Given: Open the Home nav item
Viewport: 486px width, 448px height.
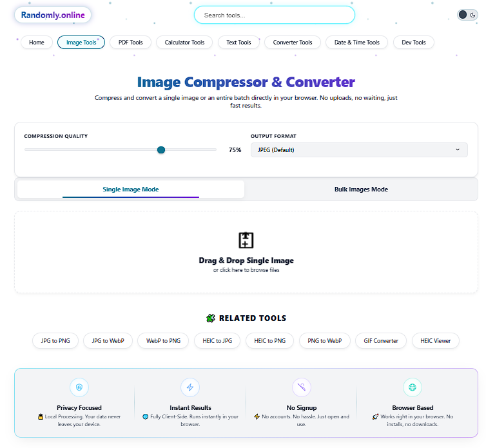Looking at the screenshot, I should [x=37, y=42].
